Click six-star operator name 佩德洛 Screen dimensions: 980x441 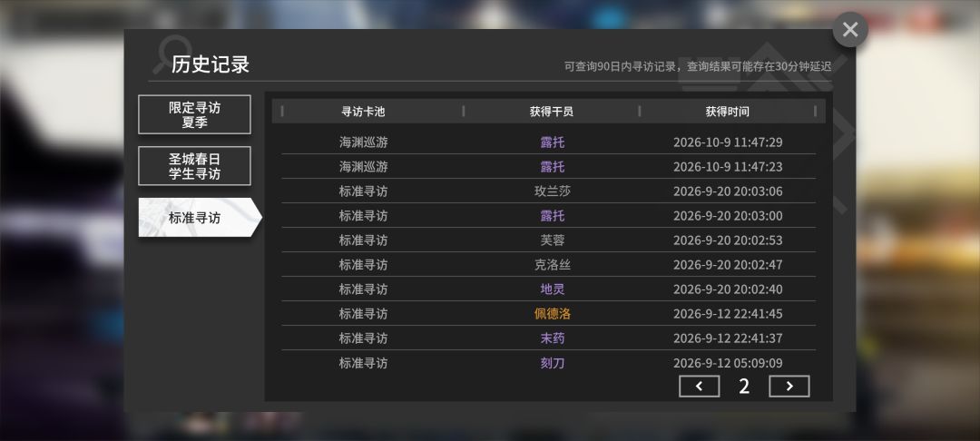pyautogui.click(x=553, y=314)
